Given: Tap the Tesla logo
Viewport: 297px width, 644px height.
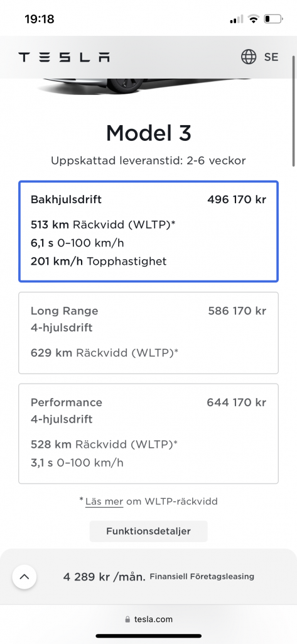Looking at the screenshot, I should tap(64, 57).
